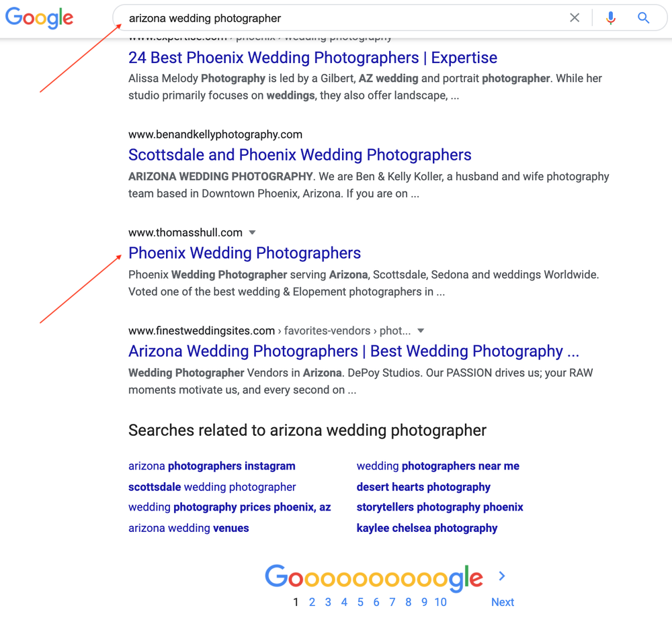The width and height of the screenshot is (672, 626).
Task: Click the snippet mentioning 'Scottsdale, Sedona and weddings Worldwide'
Action: pos(364,283)
